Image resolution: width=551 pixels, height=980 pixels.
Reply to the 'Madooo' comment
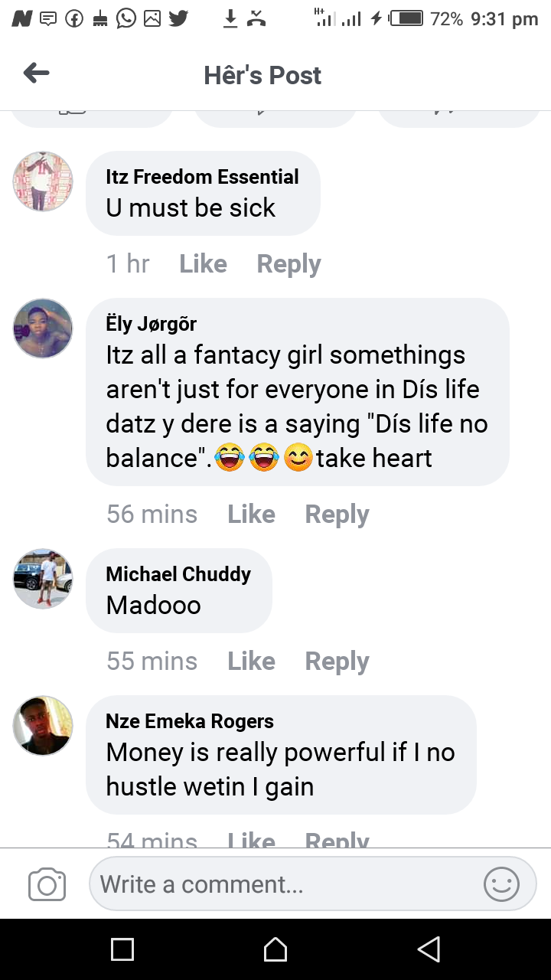pyautogui.click(x=337, y=661)
